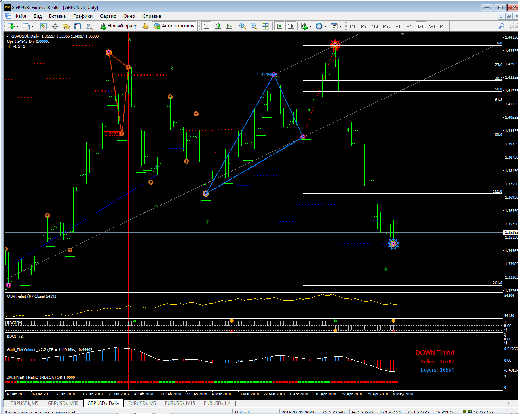
Task: Expand the clock periodicity dropdown arrow
Action: [325, 27]
